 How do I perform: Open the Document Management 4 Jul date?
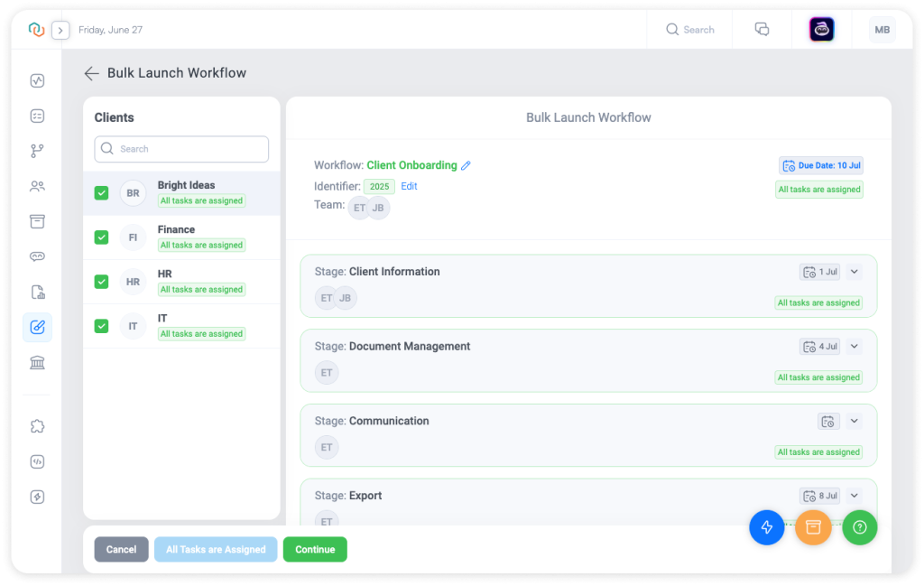pyautogui.click(x=819, y=347)
